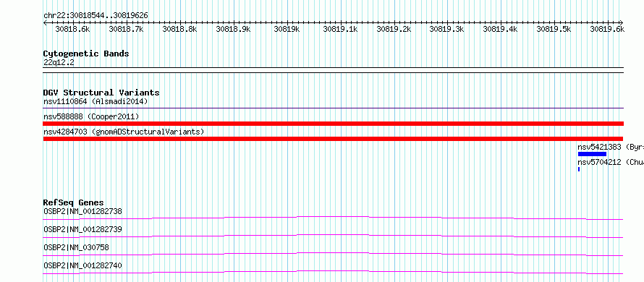Viewport: 644px width, 282px height.
Task: Open variant nsv1110864 (Alsmadi2014) label
Action: [96, 101]
